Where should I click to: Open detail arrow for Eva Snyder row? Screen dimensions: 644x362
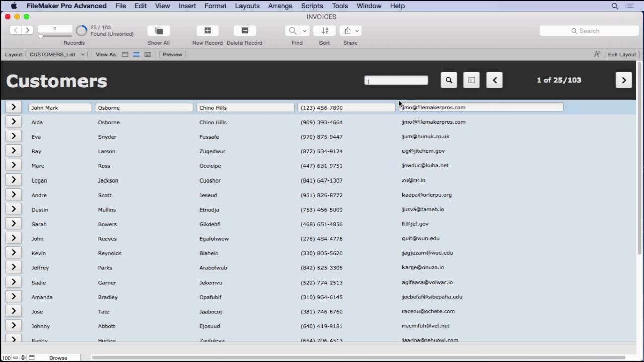[x=14, y=136]
